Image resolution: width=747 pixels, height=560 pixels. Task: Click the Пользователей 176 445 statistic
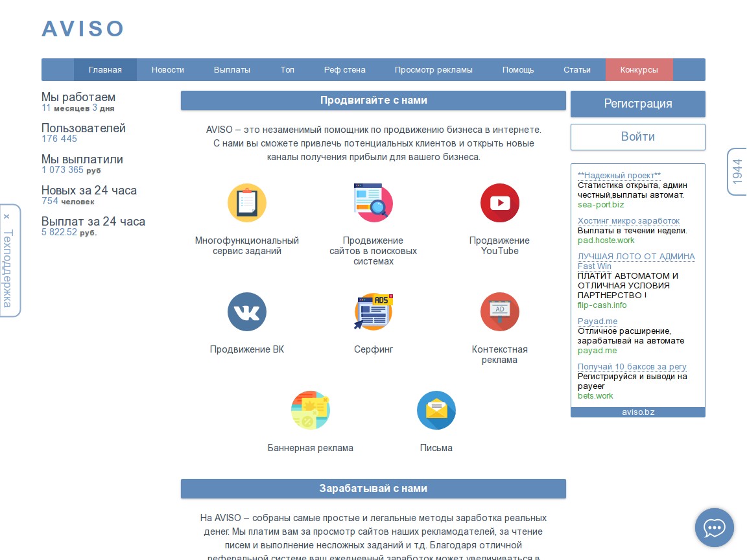coord(84,133)
